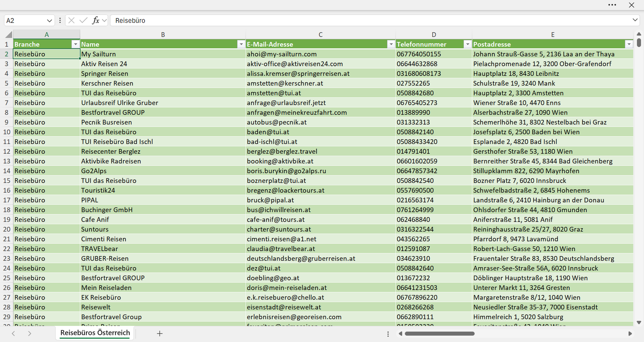The image size is (644, 342).
Task: Select cell Go2Alps
Action: click(x=163, y=171)
